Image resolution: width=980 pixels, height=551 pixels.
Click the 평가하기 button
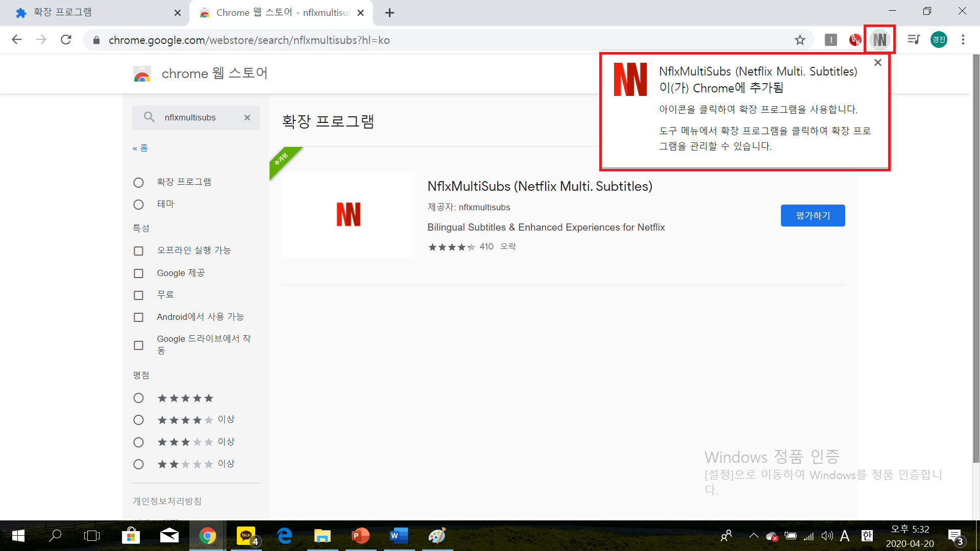[813, 215]
